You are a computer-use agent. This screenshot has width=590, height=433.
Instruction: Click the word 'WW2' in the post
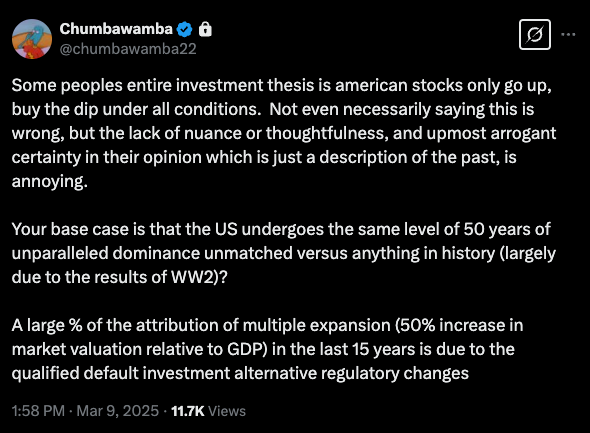[x=192, y=277]
